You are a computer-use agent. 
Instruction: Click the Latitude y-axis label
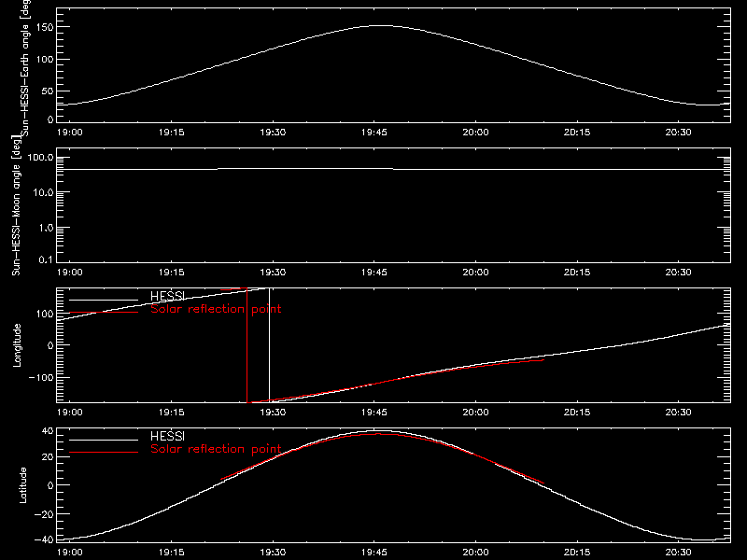[22, 485]
